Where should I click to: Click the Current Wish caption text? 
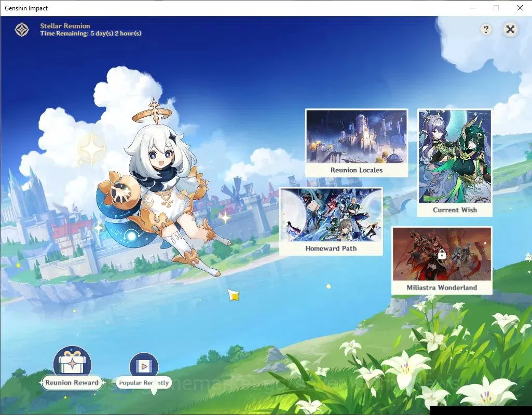pos(455,210)
